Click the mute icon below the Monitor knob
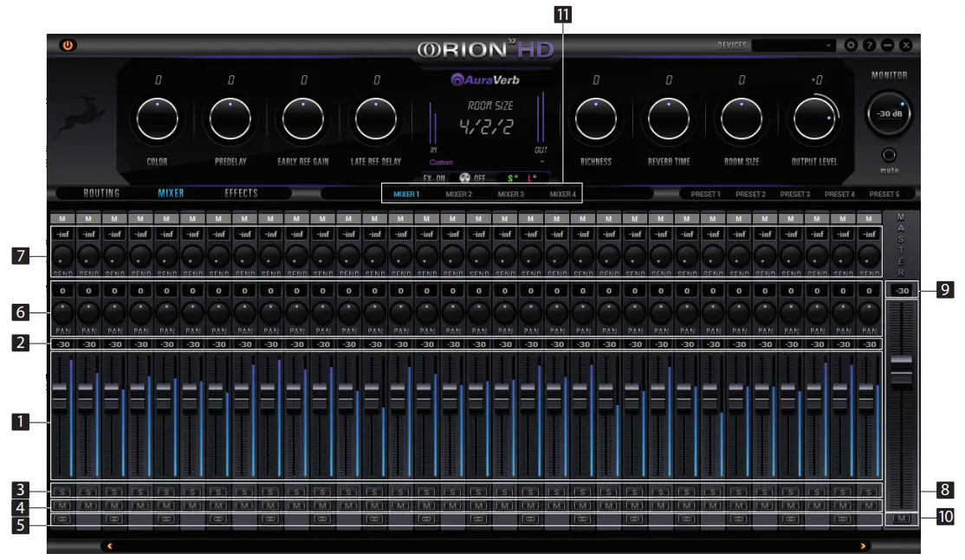The height and width of the screenshot is (560, 965). pyautogui.click(x=889, y=156)
